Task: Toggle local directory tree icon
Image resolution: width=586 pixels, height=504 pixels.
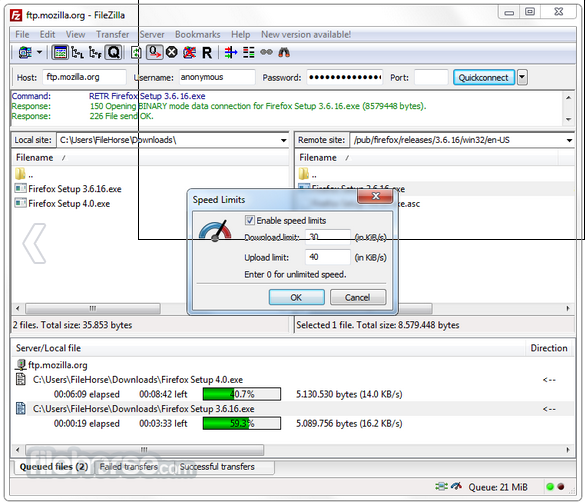Action: click(x=77, y=53)
